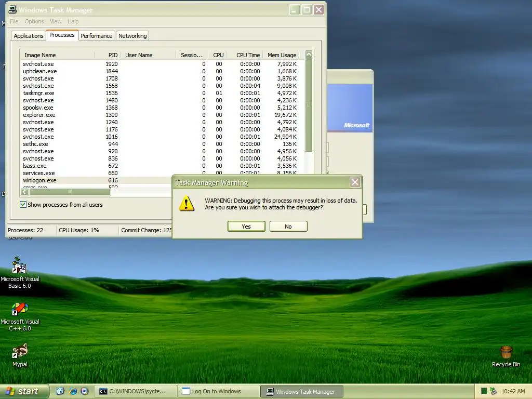Open the Networking tab

[x=132, y=36]
